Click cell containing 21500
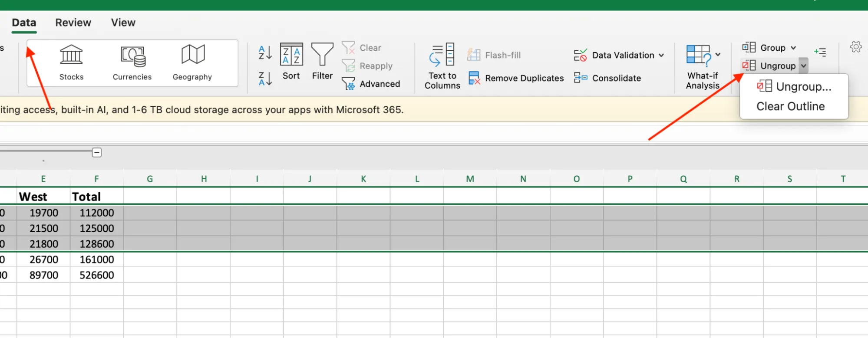Viewport: 868px width, 338px height. (43, 228)
